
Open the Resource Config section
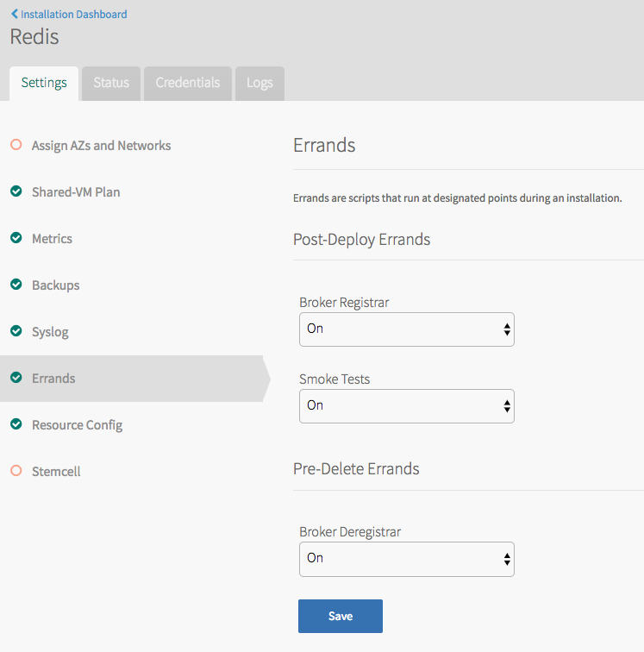(78, 425)
